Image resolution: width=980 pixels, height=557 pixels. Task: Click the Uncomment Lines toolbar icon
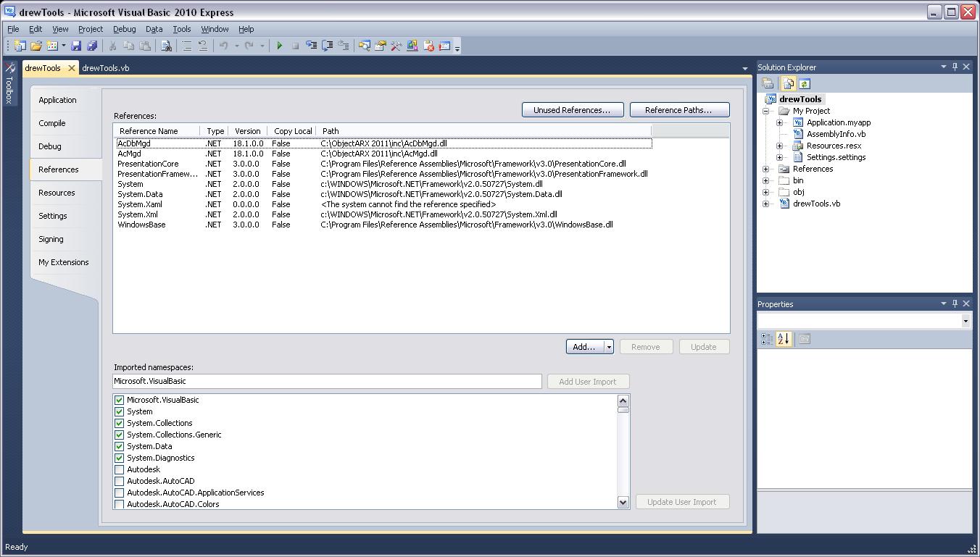click(x=203, y=46)
